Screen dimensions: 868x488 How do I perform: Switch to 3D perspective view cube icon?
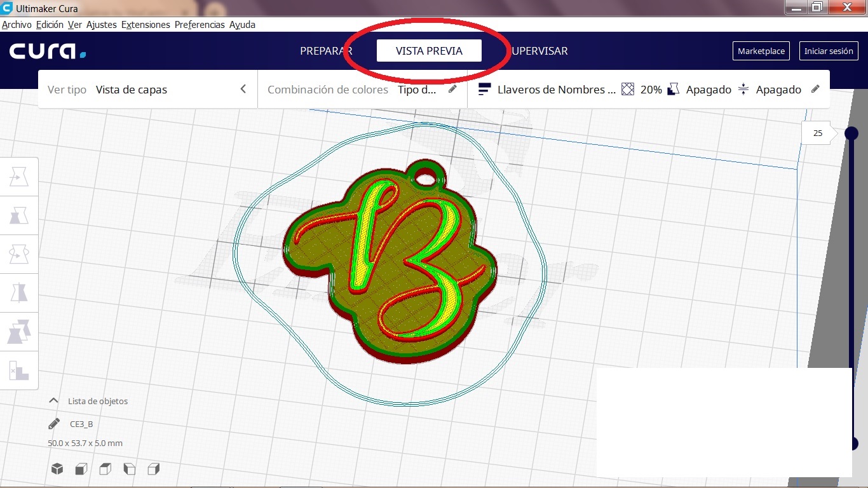pyautogui.click(x=57, y=469)
